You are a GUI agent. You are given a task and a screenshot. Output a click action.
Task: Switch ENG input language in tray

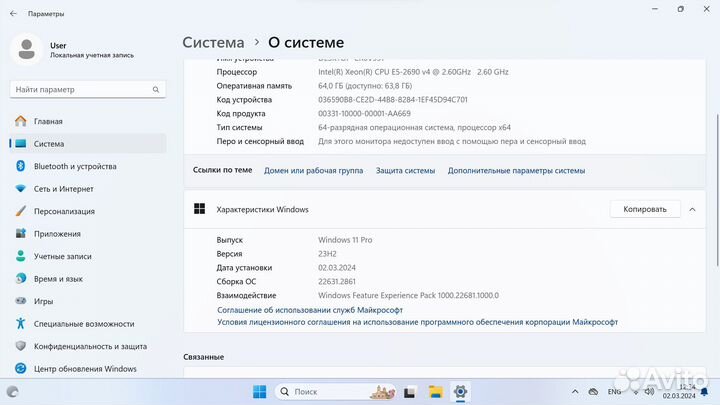pos(614,392)
